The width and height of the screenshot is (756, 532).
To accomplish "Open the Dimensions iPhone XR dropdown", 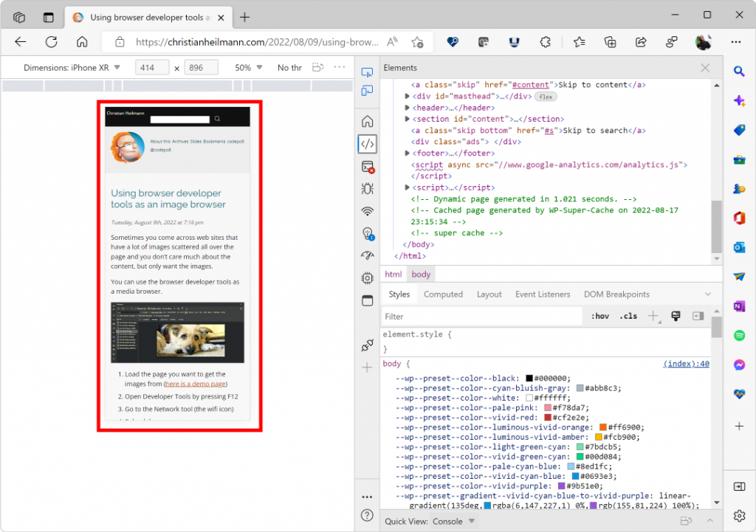I will pos(72,68).
